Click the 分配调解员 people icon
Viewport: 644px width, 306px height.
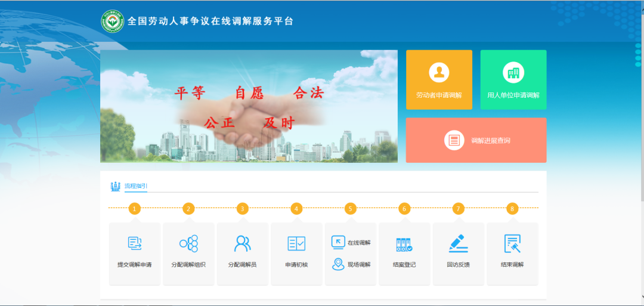(x=242, y=243)
